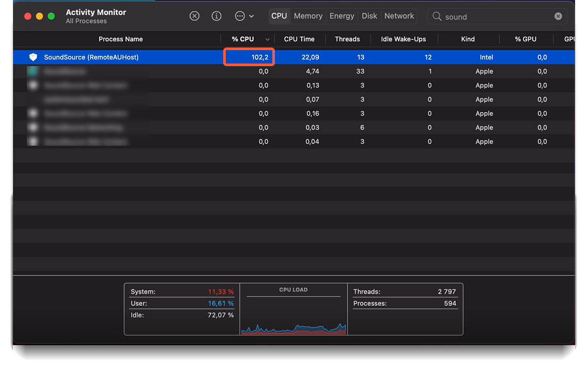Click the Activity Monitor window title
The height and width of the screenshot is (371, 588).
click(x=96, y=12)
